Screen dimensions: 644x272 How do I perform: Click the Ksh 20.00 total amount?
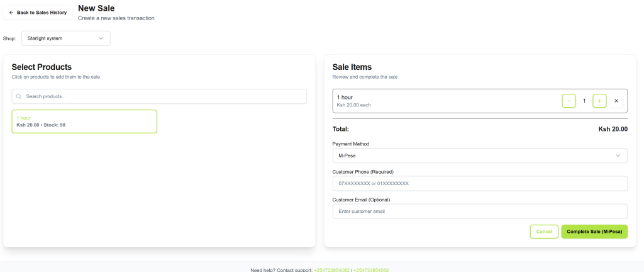(x=613, y=129)
